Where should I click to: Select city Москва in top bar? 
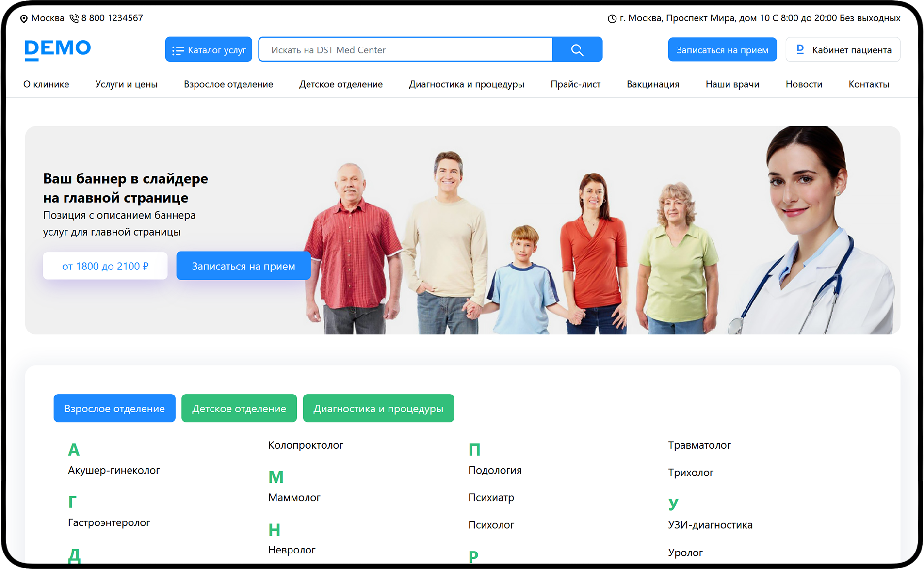point(48,18)
